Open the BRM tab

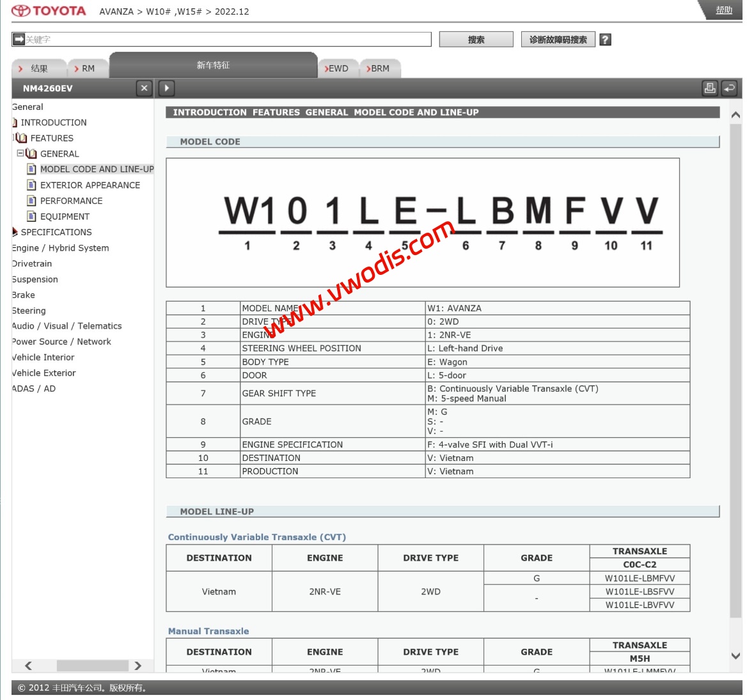pyautogui.click(x=379, y=68)
